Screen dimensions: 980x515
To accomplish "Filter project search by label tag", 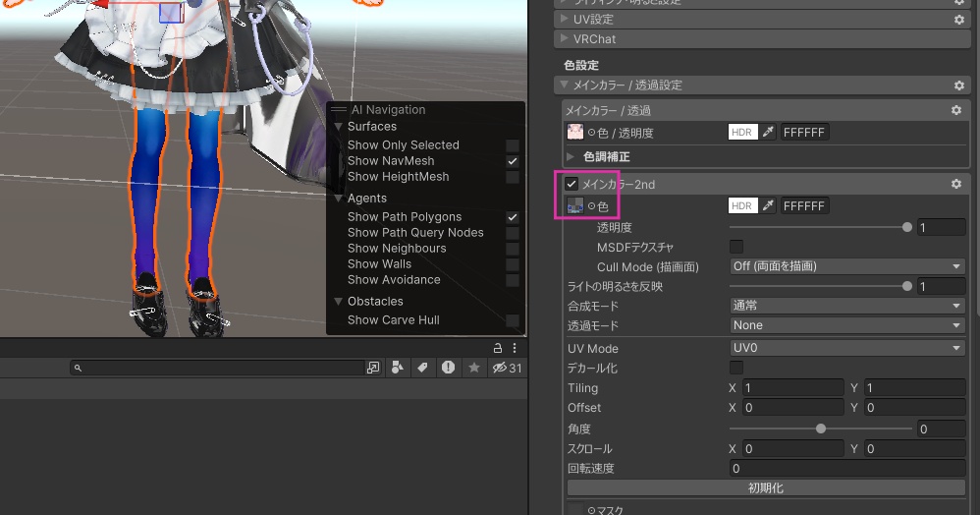I will (x=423, y=368).
